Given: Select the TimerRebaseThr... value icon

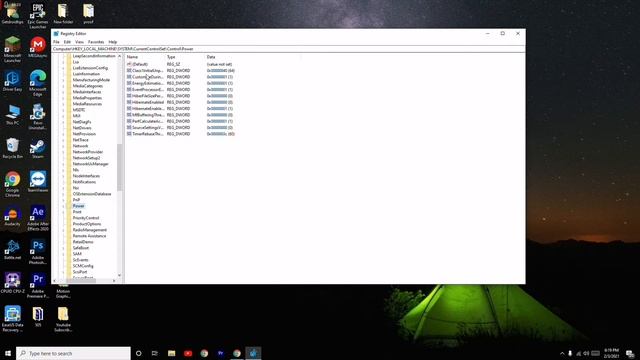Looking at the screenshot, I should (x=129, y=134).
